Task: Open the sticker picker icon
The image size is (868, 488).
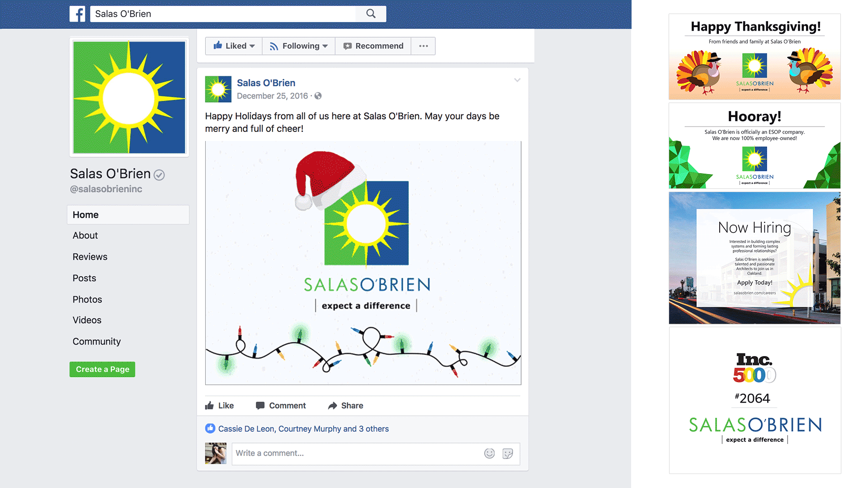Action: point(508,453)
